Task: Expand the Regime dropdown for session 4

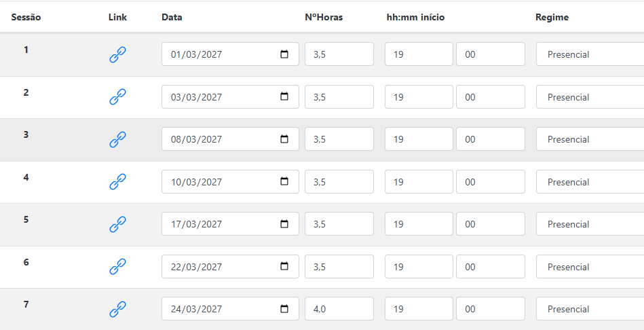Action: coord(590,182)
